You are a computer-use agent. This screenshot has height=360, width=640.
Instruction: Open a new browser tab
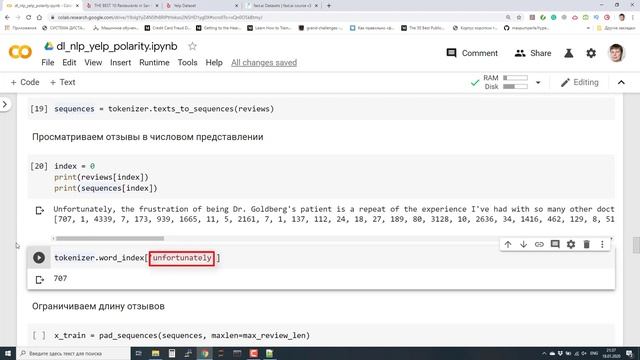coord(329,6)
